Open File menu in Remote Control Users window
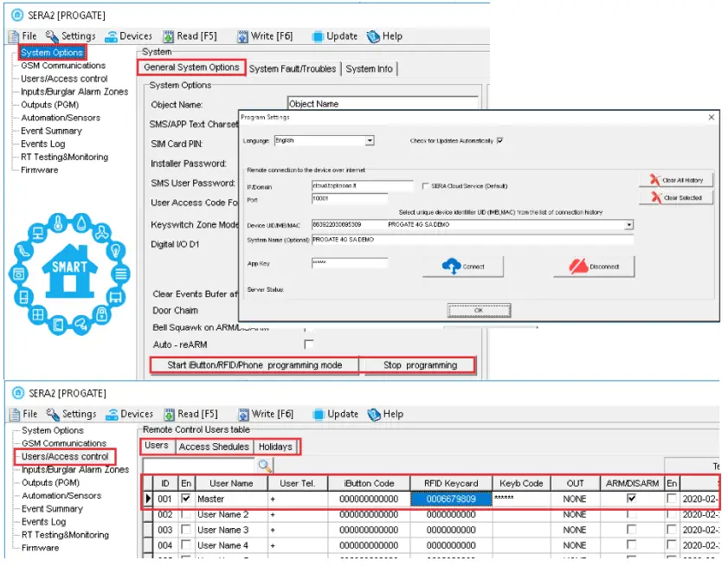The width and height of the screenshot is (728, 567). pos(23,414)
